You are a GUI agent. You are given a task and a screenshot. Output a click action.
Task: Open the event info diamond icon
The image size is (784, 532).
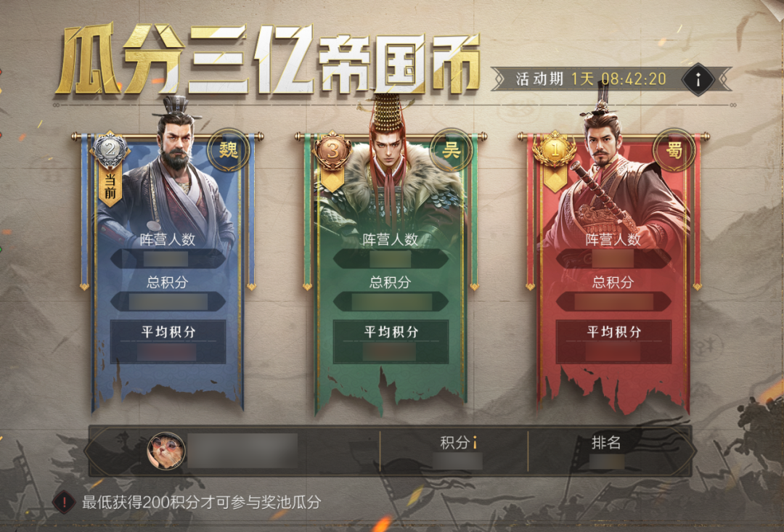coord(698,79)
